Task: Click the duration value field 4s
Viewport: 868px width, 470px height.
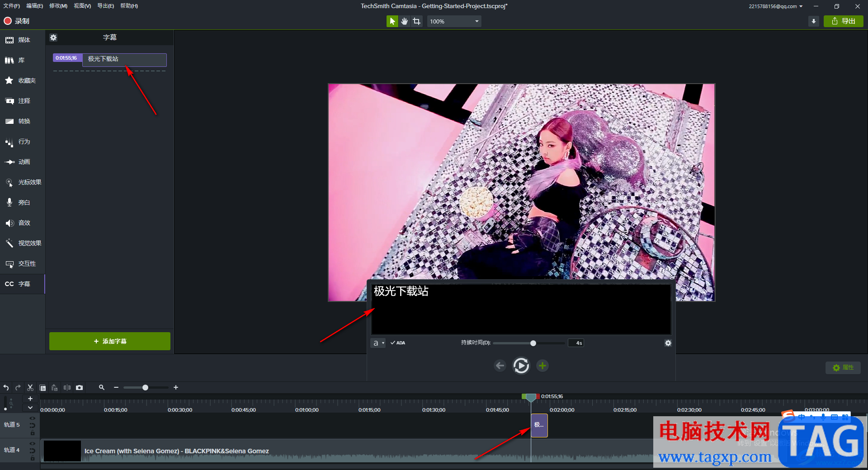Action: point(576,343)
